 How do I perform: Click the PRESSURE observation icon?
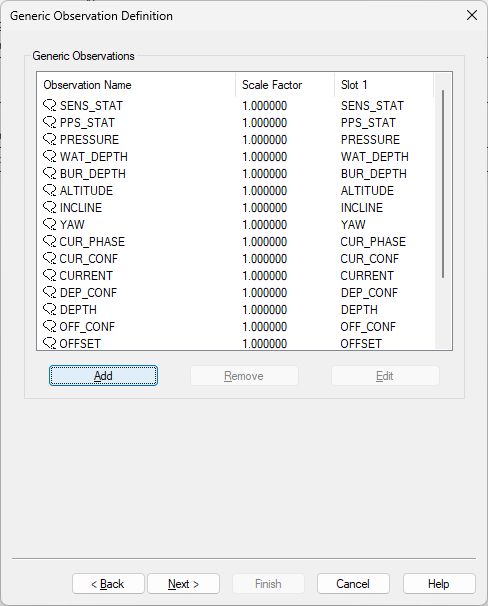click(x=49, y=139)
